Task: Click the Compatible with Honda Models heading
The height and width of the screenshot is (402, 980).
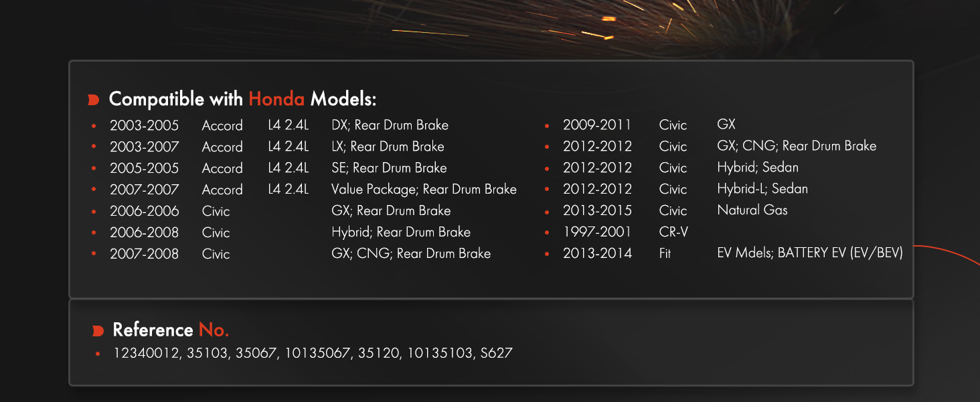Action: pos(242,99)
